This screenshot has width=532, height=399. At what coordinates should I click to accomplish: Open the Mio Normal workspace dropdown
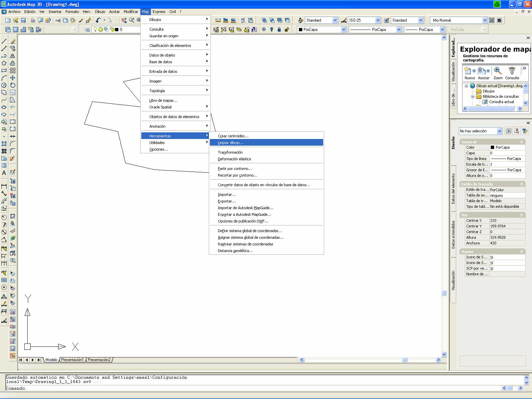[x=484, y=20]
